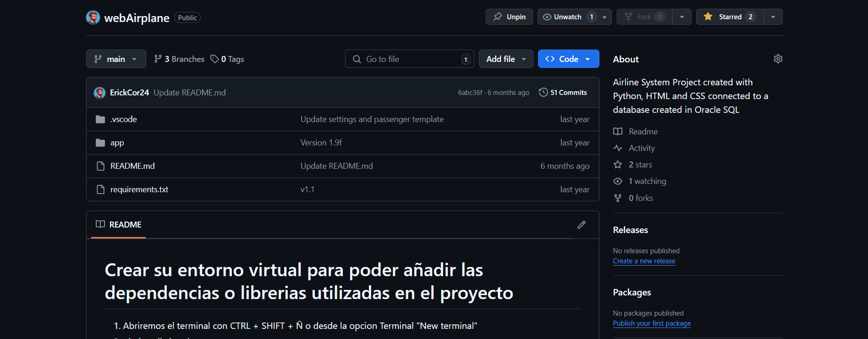Open commit 'Update settings and passenger template'
The height and width of the screenshot is (339, 868).
[372, 119]
